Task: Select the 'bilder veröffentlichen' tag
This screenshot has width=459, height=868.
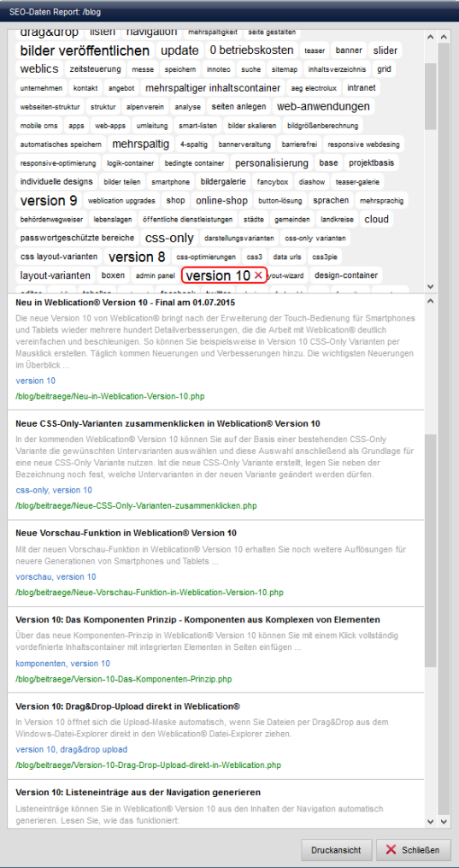Action: 85,51
